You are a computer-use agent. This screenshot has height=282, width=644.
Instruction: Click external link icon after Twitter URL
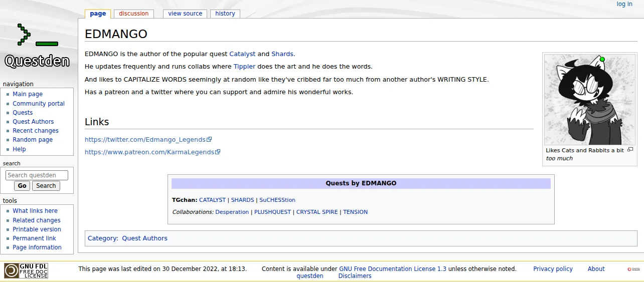coord(209,139)
